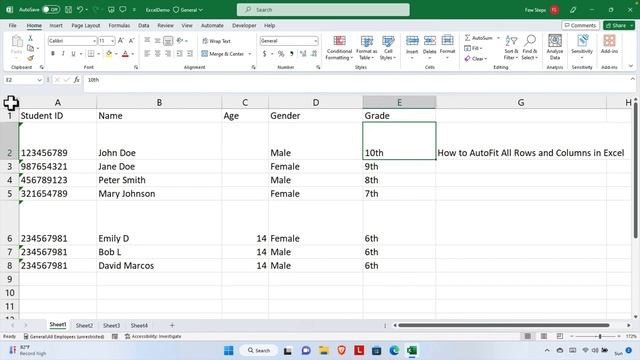640x360 pixels.
Task: Select Bottom Align icon
Action: (x=168, y=40)
